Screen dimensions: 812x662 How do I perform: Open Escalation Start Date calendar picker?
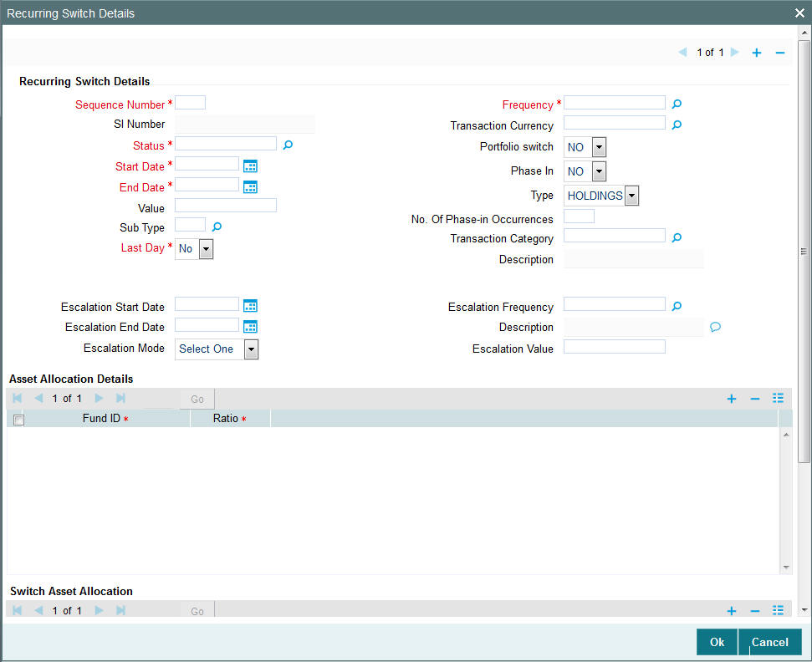(250, 306)
